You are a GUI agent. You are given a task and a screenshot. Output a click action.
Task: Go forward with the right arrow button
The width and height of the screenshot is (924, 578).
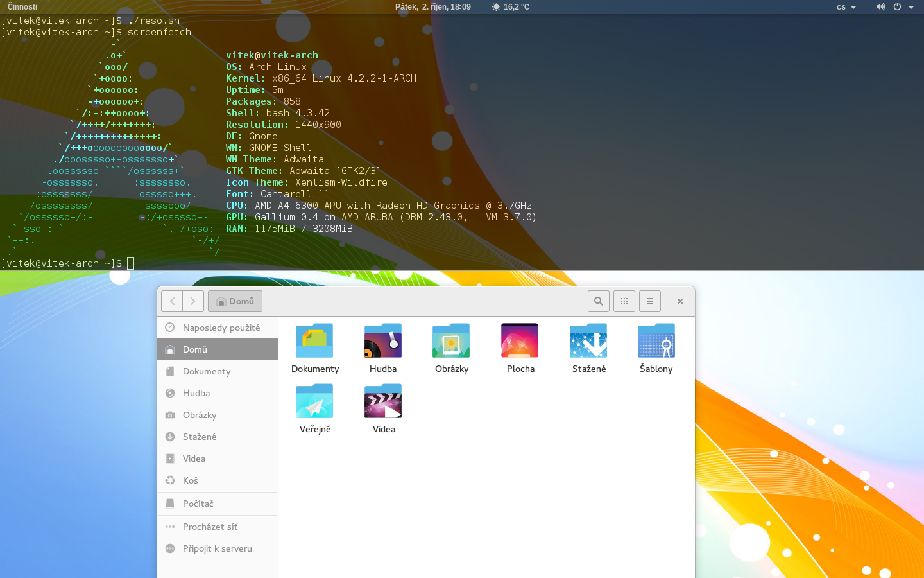pyautogui.click(x=193, y=301)
